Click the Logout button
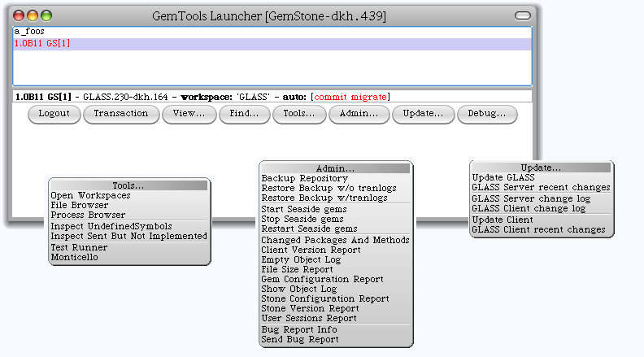This screenshot has height=357, width=644. tap(54, 114)
